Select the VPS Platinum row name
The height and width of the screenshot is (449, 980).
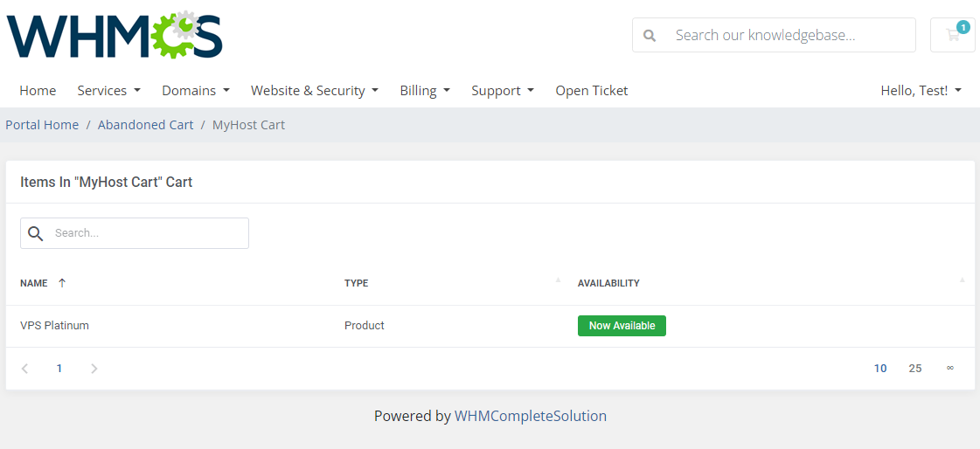(x=54, y=325)
